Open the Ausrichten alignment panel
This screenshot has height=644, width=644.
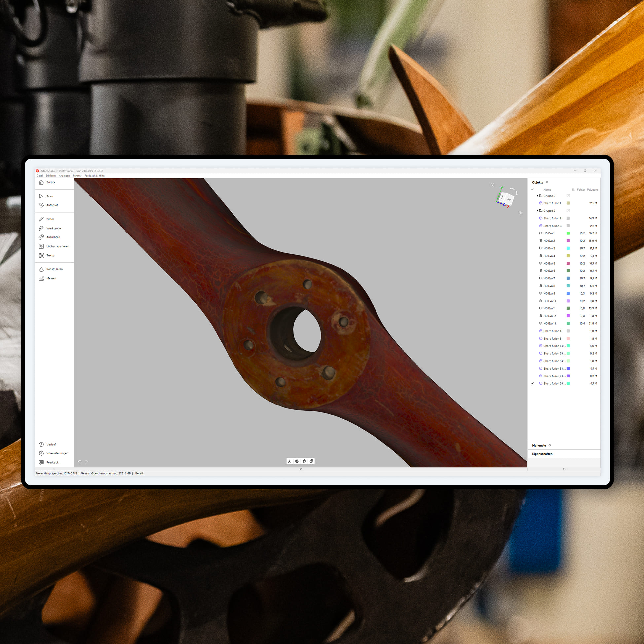[49, 237]
